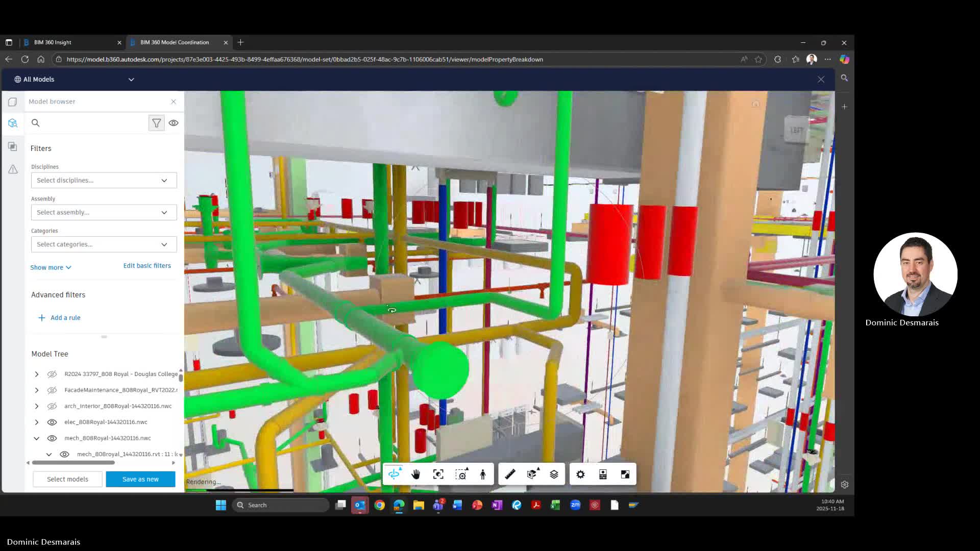
Task: Click Select models button
Action: click(67, 479)
